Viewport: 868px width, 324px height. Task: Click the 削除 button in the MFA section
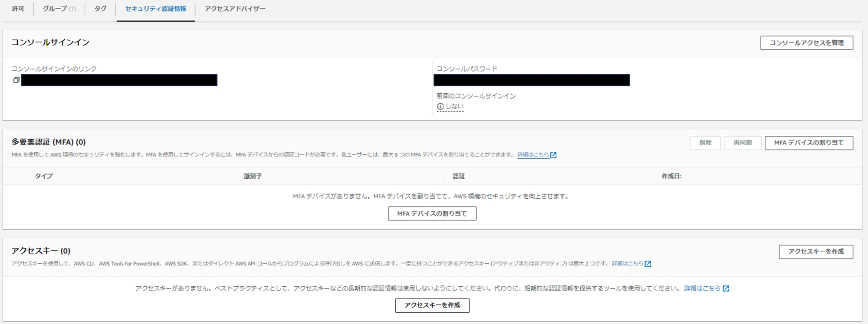click(705, 143)
